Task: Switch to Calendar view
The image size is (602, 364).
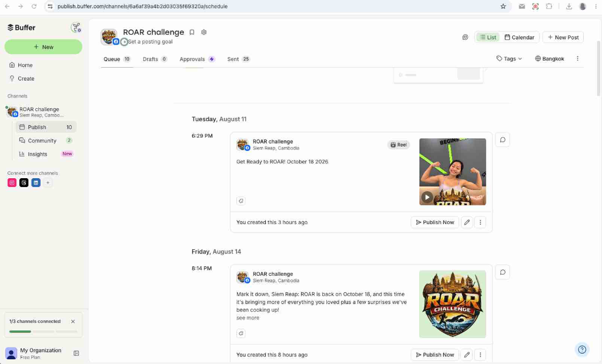Action: 520,37
